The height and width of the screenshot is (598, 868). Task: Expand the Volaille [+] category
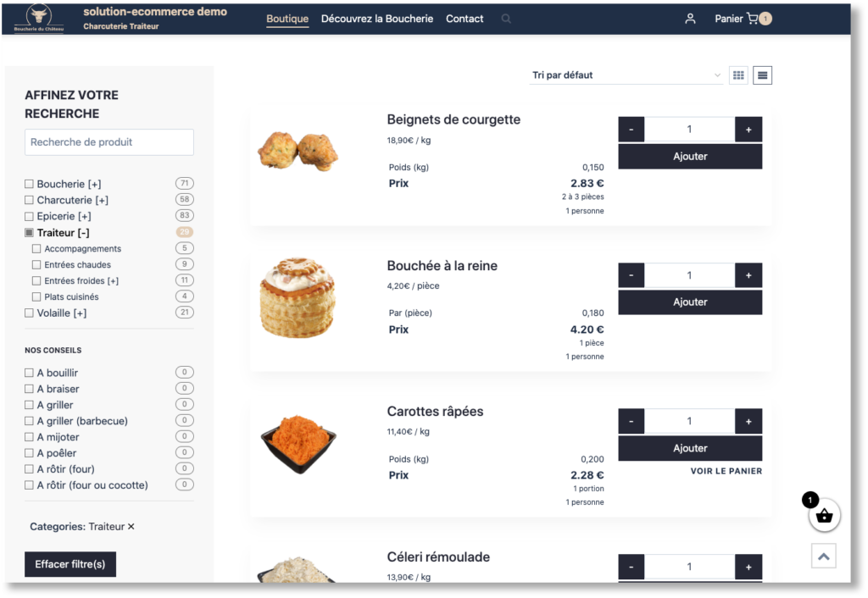pyautogui.click(x=80, y=313)
